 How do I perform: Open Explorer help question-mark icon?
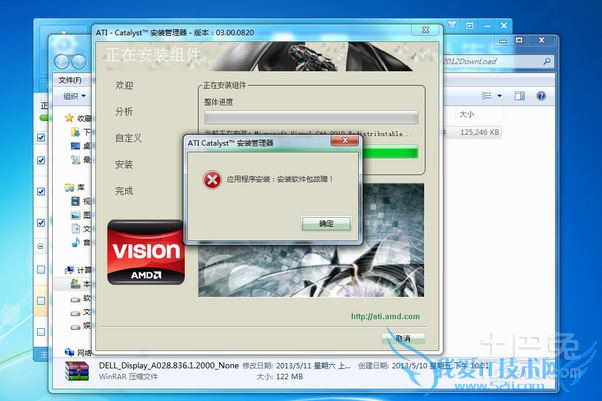[541, 96]
